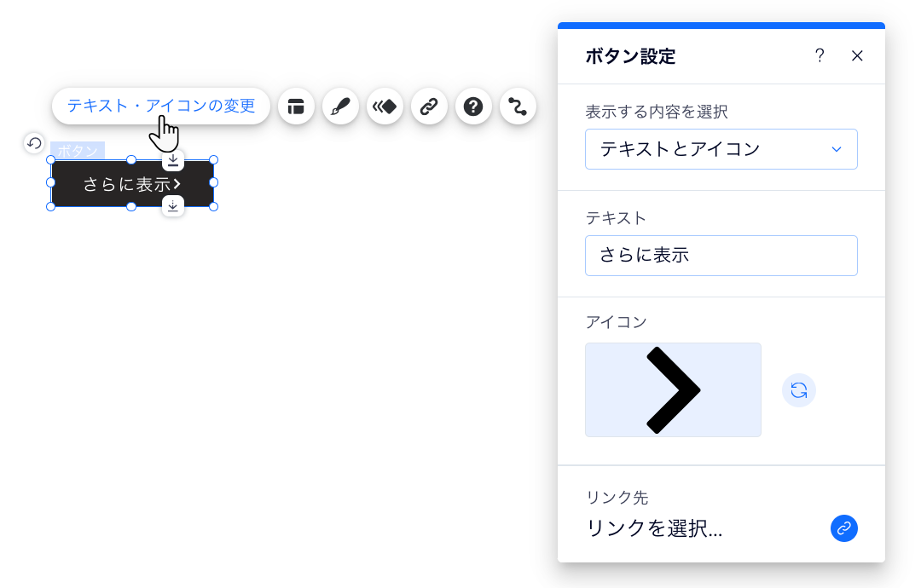Click the リンク先 label

coord(617,498)
